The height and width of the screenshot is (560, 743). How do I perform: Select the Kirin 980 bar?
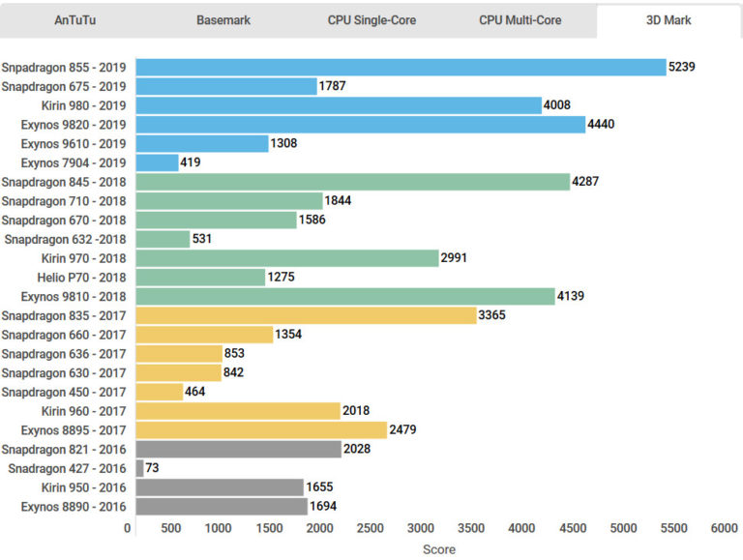[x=339, y=104]
